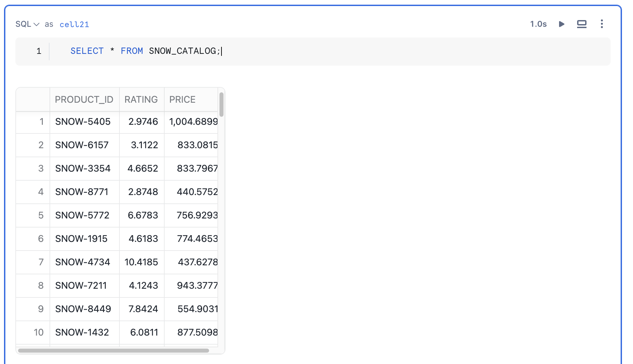Select the row containing SNOW-5405
633x364 pixels.
pyautogui.click(x=83, y=122)
